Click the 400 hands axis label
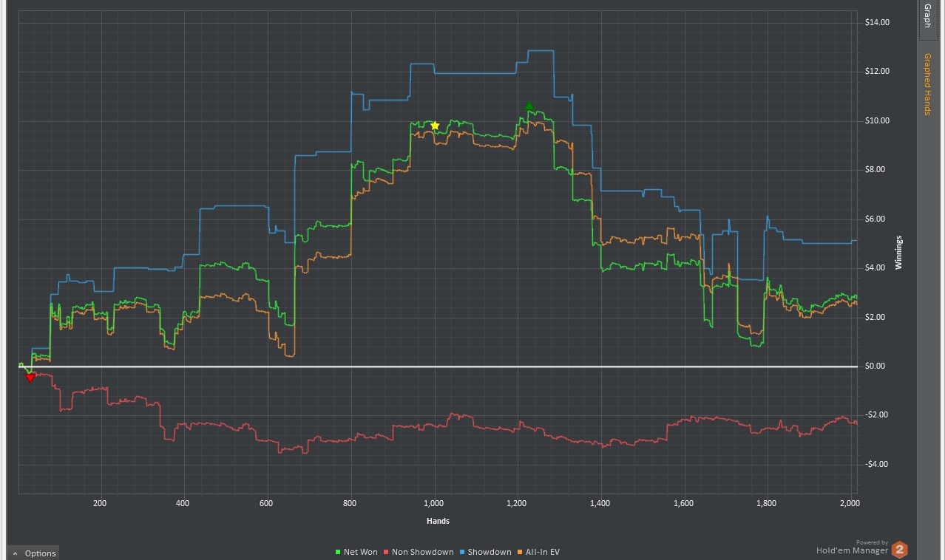Screen dimensions: 945x560 coord(183,503)
